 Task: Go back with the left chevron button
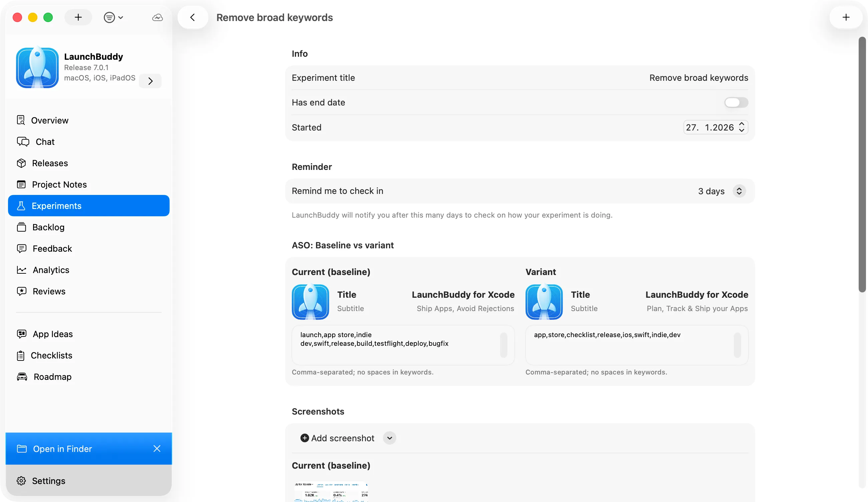(x=193, y=17)
